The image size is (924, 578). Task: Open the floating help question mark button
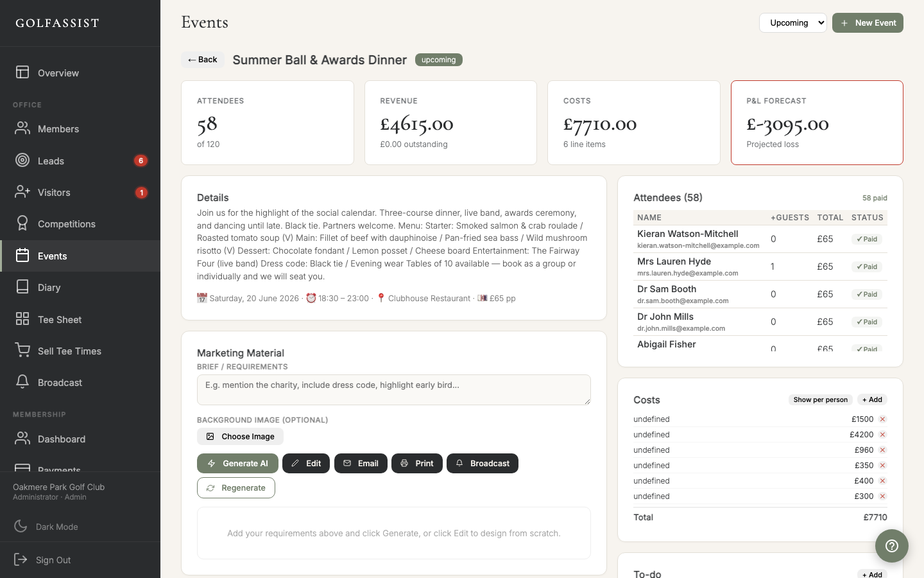click(891, 546)
